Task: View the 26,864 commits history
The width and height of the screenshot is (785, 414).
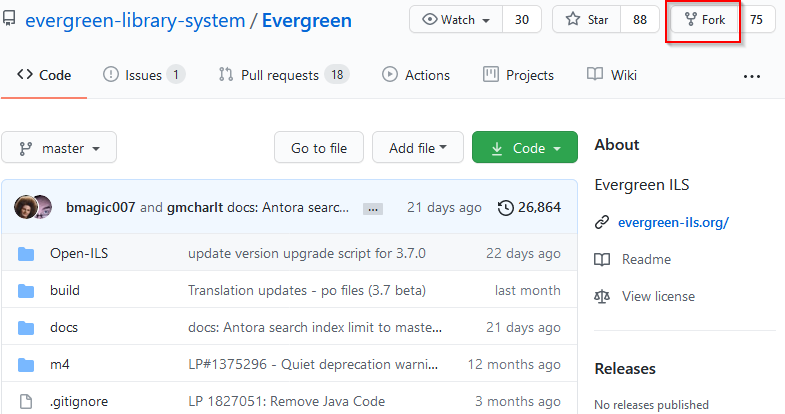Action: pyautogui.click(x=539, y=207)
